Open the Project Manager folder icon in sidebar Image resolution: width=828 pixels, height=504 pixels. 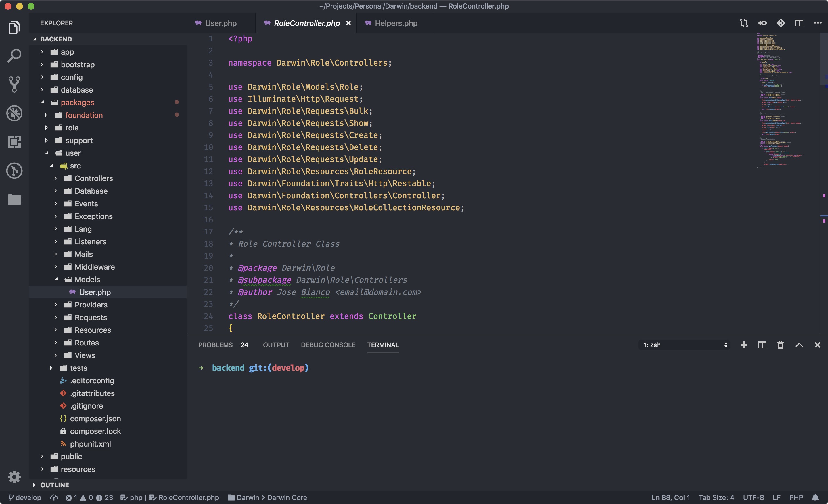pos(14,199)
